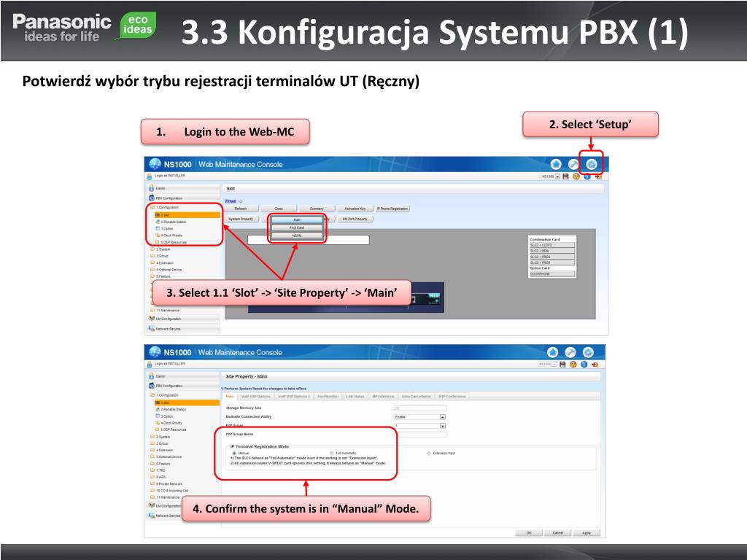The width and height of the screenshot is (747, 560).
Task: Select the Extension Input radio button
Action: (x=429, y=454)
